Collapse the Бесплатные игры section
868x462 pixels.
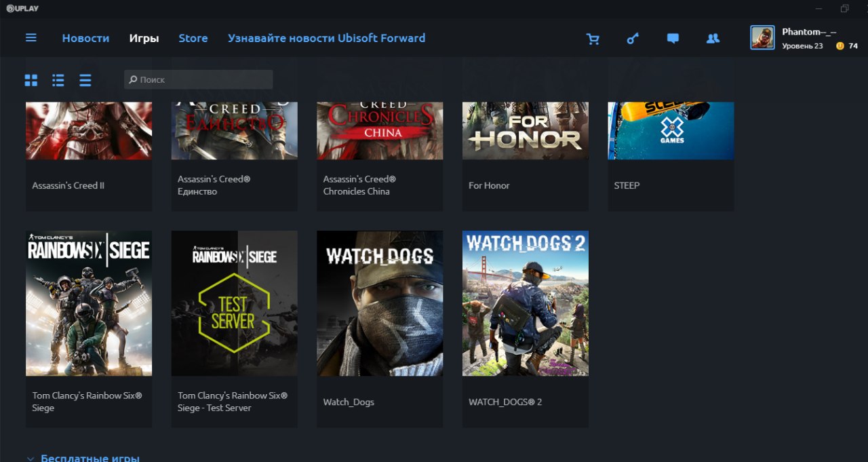pos(31,459)
